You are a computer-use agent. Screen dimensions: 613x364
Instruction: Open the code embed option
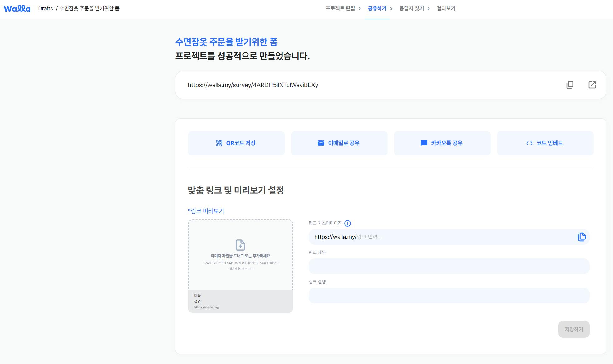point(545,143)
